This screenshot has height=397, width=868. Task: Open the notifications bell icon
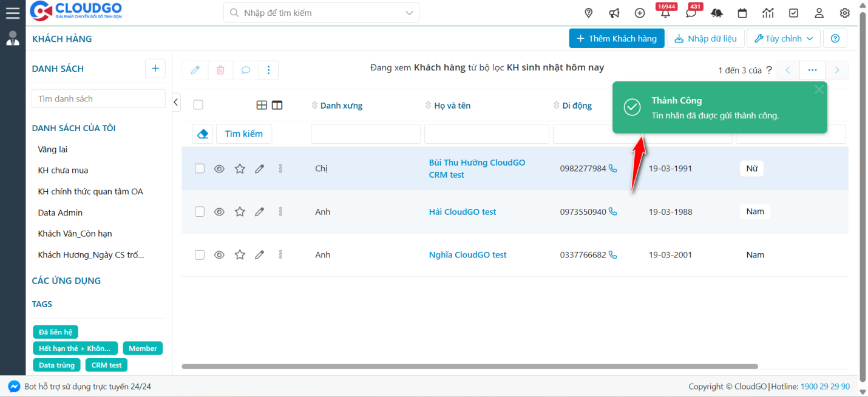click(x=665, y=12)
